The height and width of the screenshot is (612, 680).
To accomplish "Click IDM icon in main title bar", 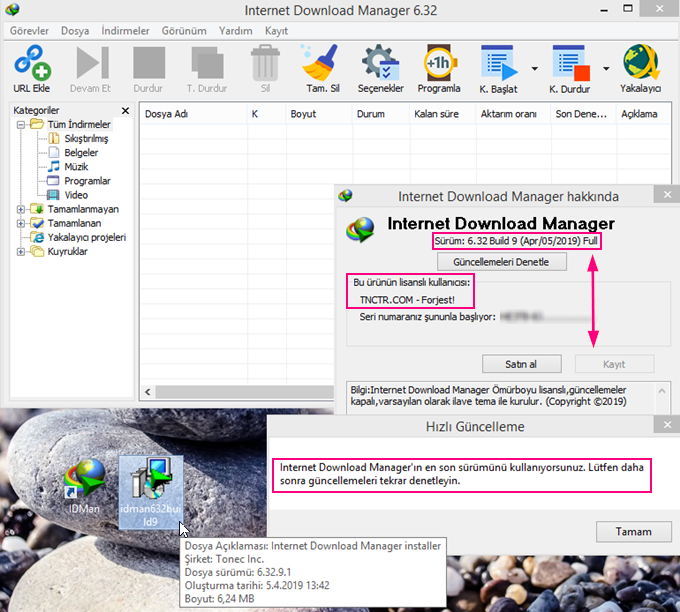I will [13, 10].
